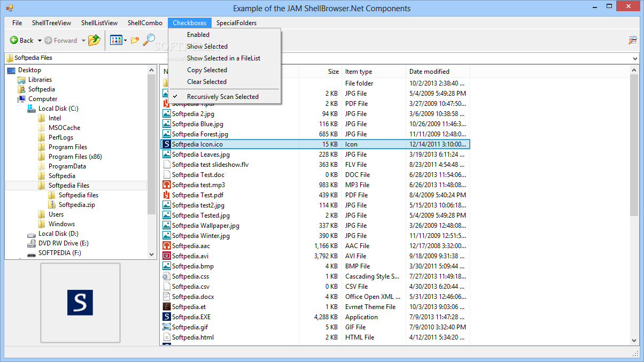Select the Intel folder
This screenshot has width=644, height=362.
click(55, 118)
